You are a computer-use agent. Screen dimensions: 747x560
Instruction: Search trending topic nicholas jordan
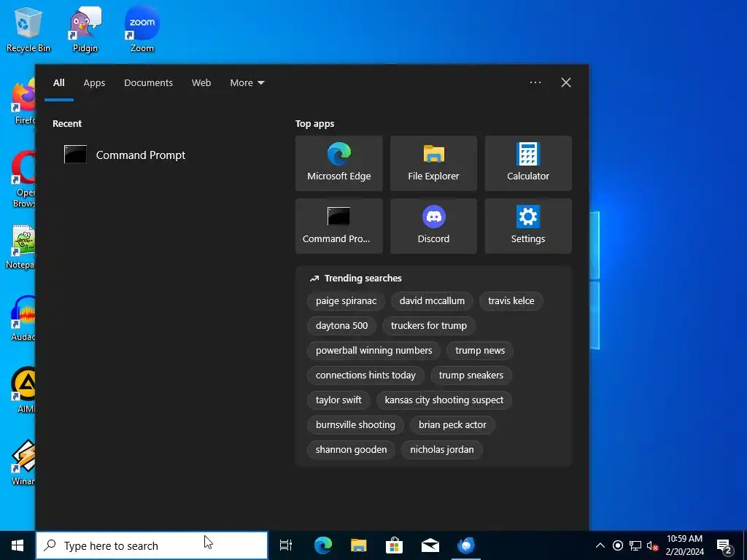click(441, 449)
